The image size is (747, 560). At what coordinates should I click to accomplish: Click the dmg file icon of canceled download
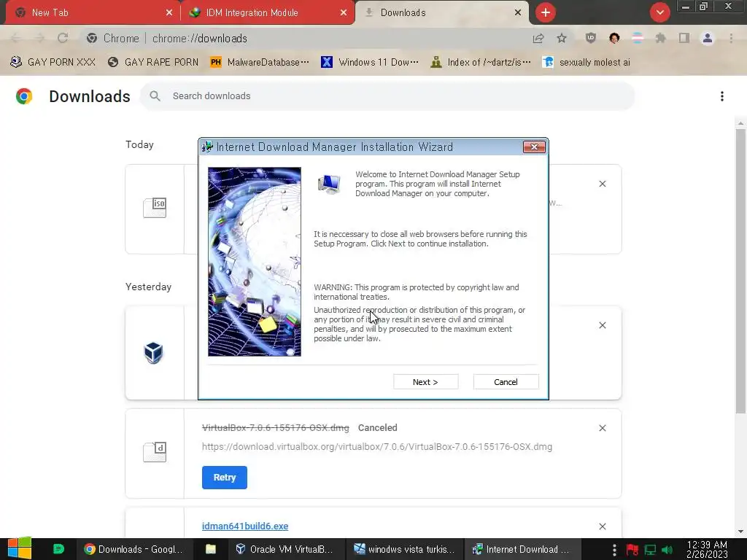click(x=155, y=452)
